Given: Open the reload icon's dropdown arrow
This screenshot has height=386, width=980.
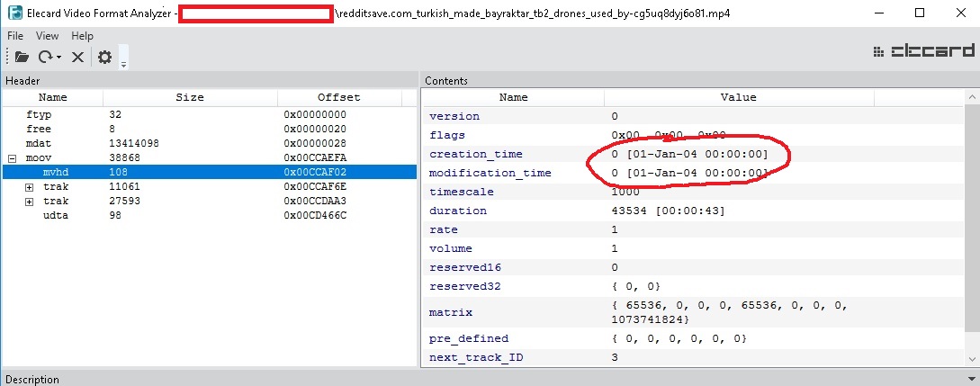Looking at the screenshot, I should pyautogui.click(x=58, y=58).
